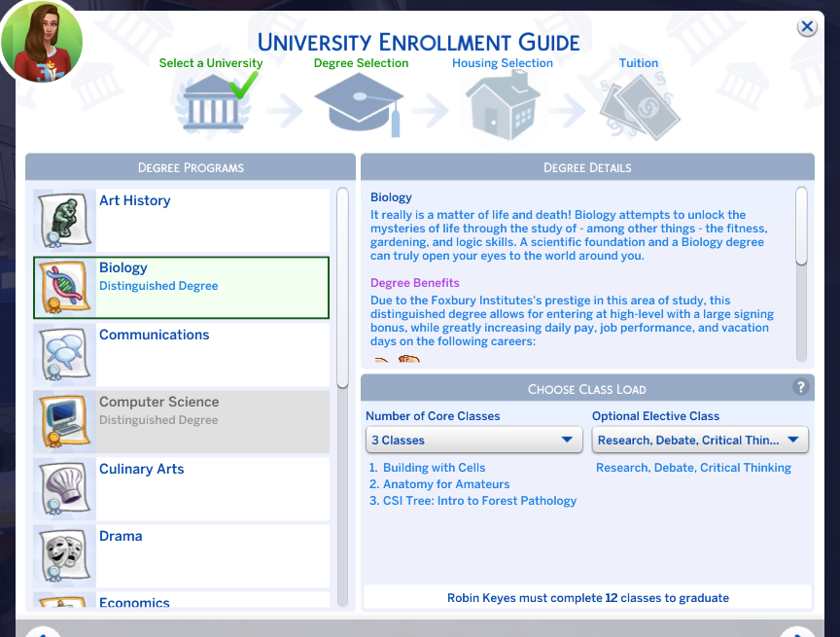The image size is (840, 637).
Task: Click the Art History statue icon
Action: tap(65, 221)
